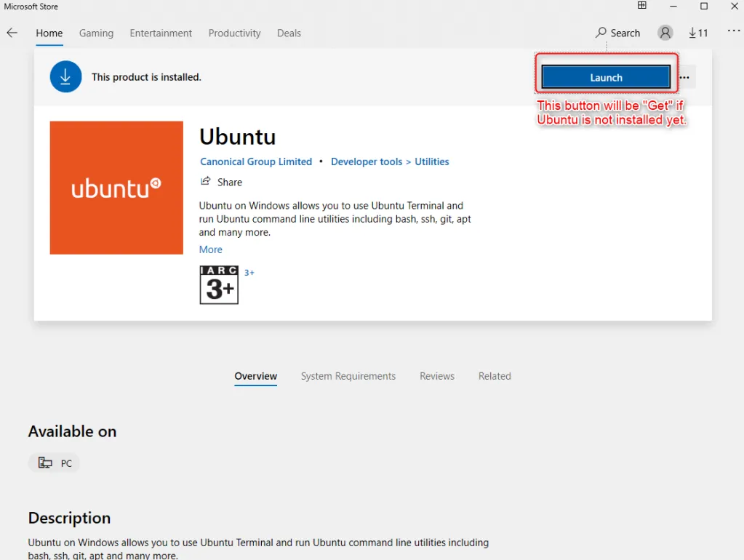Open the System Requirements tab
This screenshot has height=560, width=744.
point(348,376)
